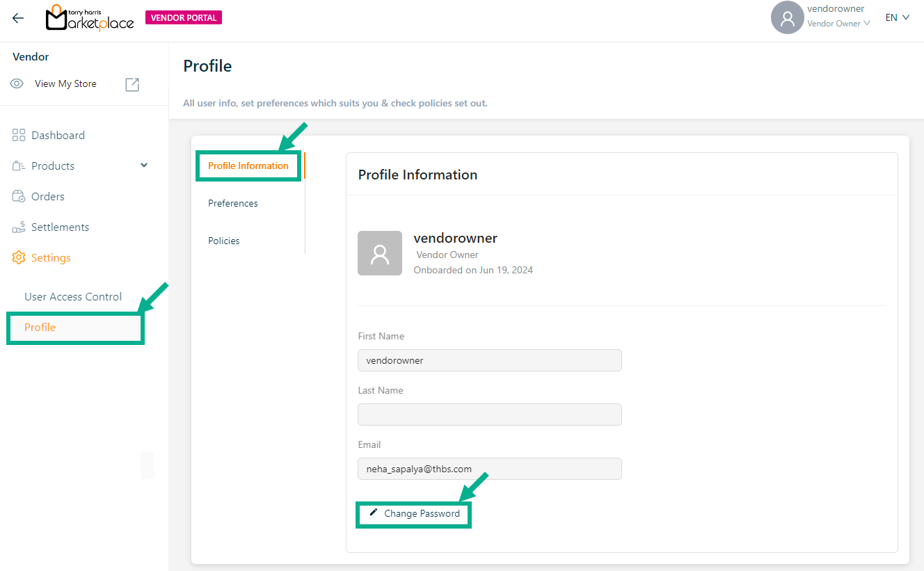Open the Vendor Owner account dropdown
Screen dimensions: 924x571
838,24
